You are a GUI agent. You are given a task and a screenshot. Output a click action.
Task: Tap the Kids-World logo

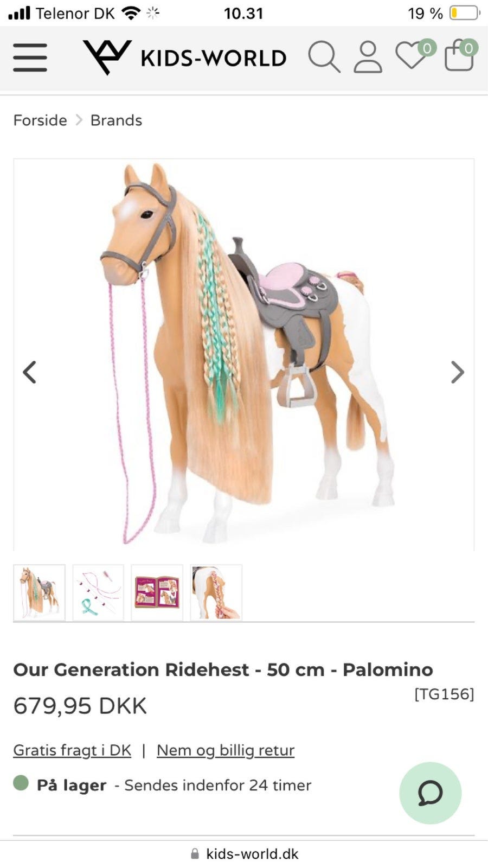tap(184, 57)
